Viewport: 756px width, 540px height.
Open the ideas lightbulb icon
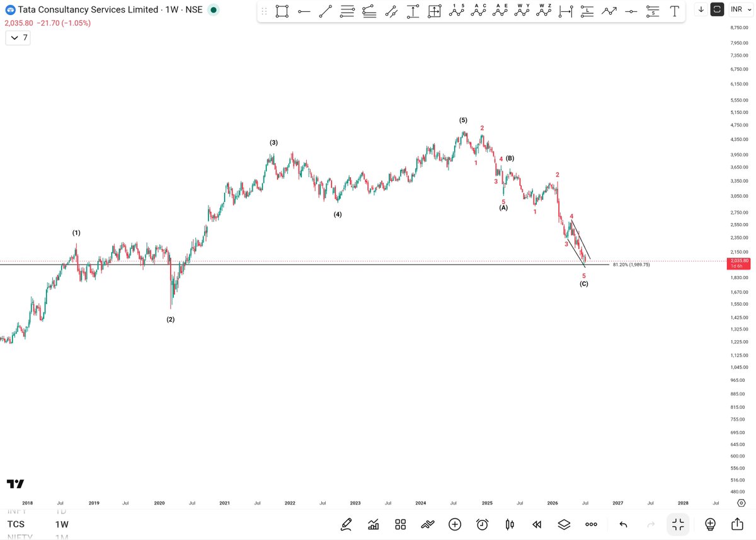click(710, 524)
